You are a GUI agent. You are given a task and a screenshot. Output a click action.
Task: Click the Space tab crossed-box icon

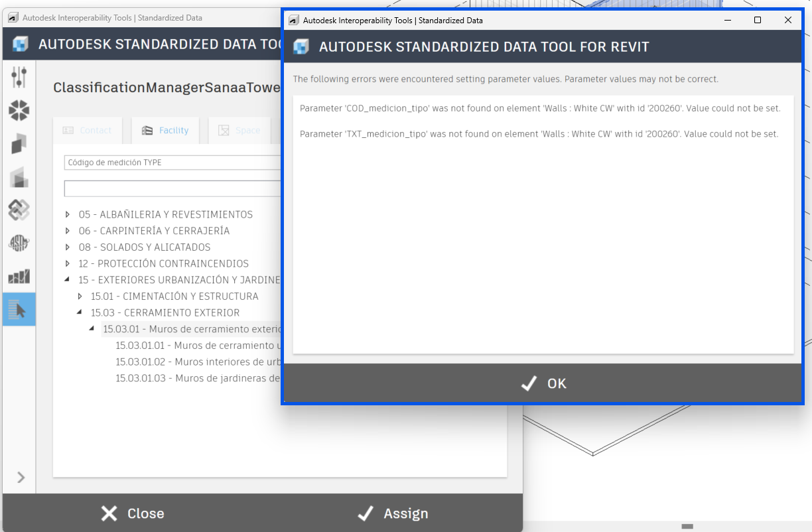coord(224,131)
